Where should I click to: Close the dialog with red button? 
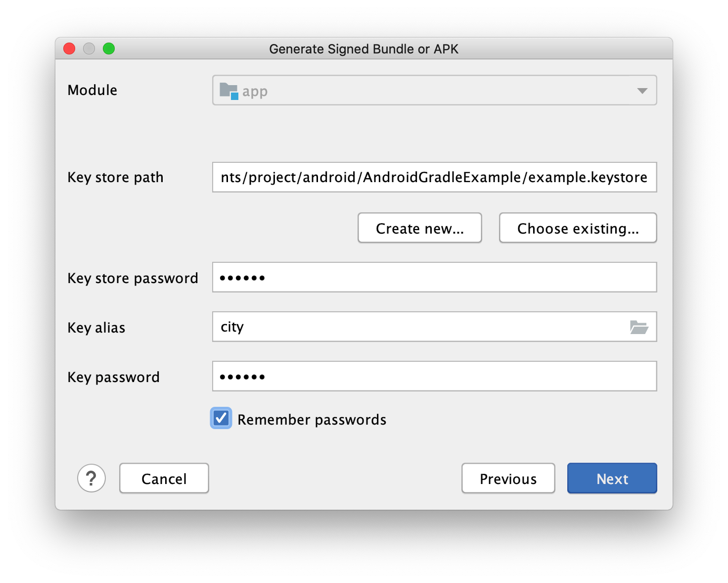[x=69, y=49]
